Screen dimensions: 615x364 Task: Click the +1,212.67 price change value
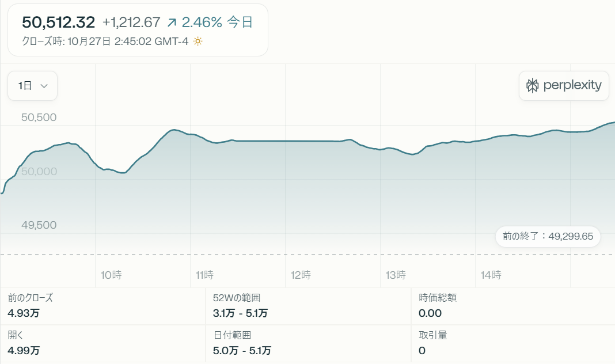pos(131,22)
